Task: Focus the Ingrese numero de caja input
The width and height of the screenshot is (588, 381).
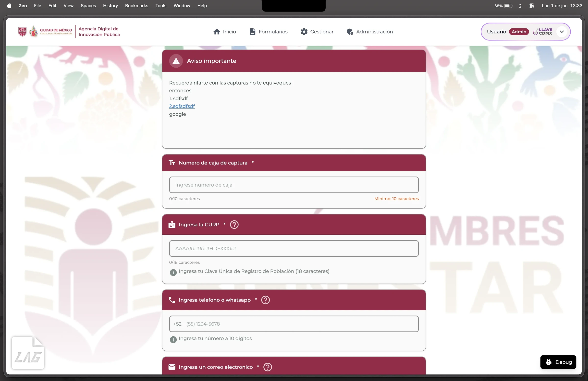Action: tap(294, 185)
